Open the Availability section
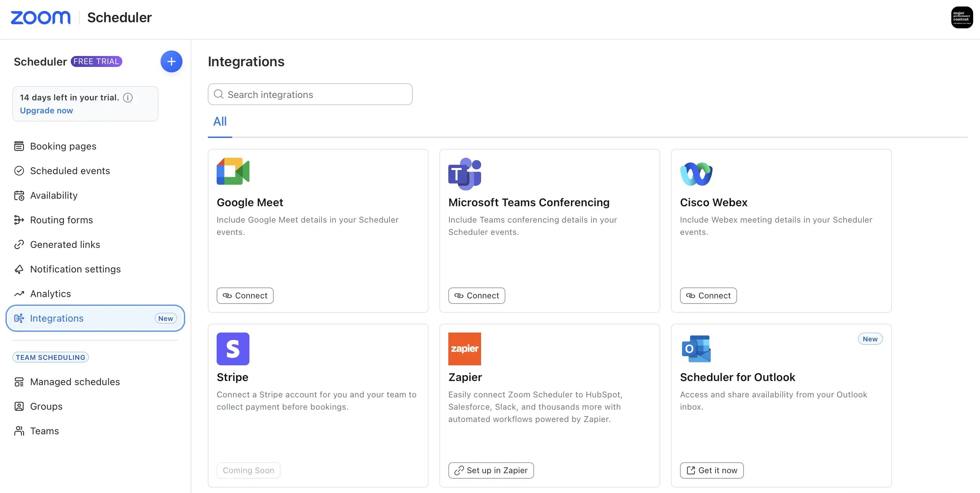The width and height of the screenshot is (980, 493). [95, 195]
